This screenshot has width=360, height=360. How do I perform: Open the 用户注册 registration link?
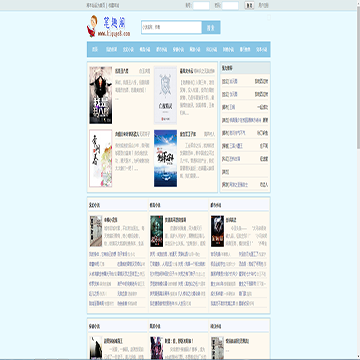(263, 5)
